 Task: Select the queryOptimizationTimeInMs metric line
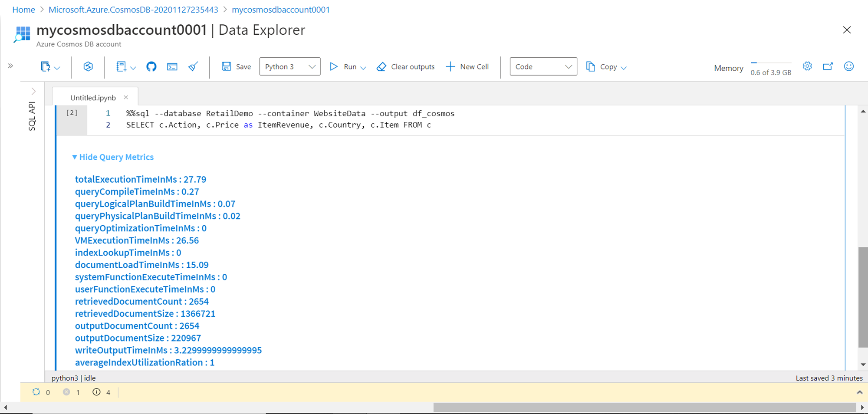[x=141, y=228]
